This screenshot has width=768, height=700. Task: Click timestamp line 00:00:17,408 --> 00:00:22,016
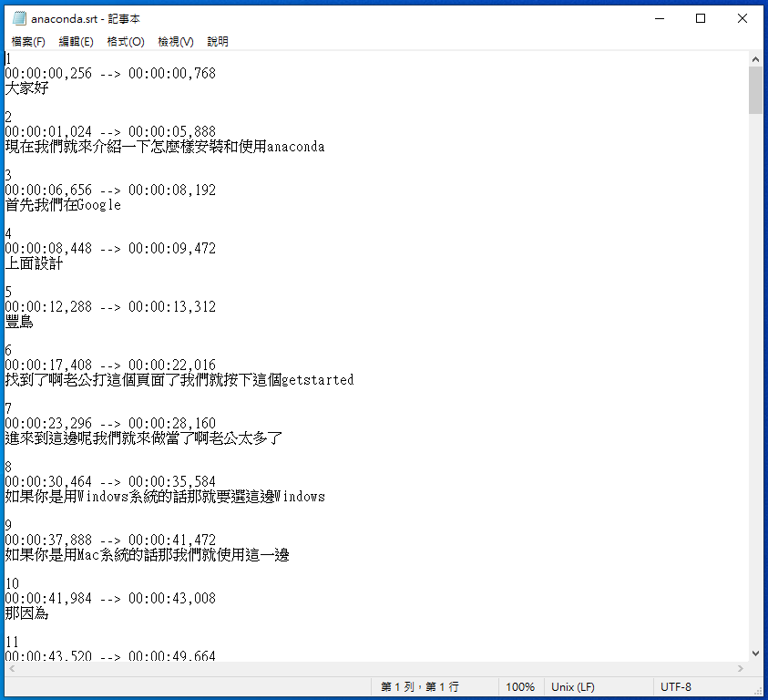pyautogui.click(x=110, y=365)
